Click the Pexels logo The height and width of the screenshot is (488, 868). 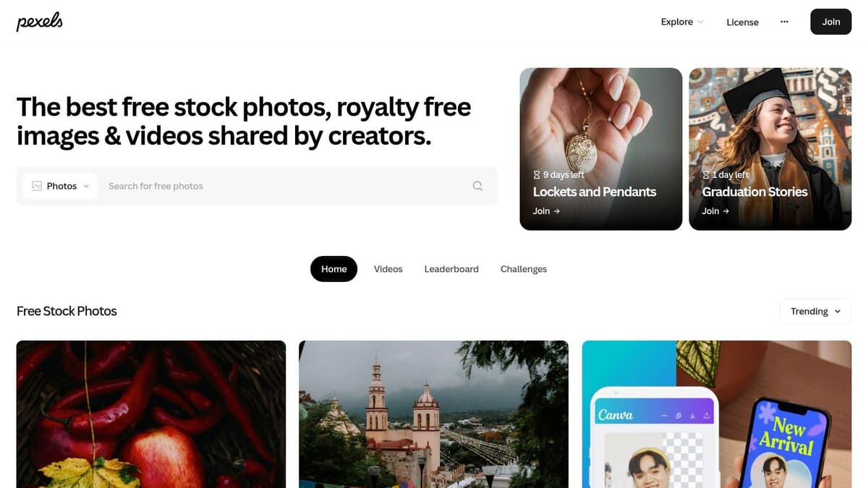click(x=40, y=22)
